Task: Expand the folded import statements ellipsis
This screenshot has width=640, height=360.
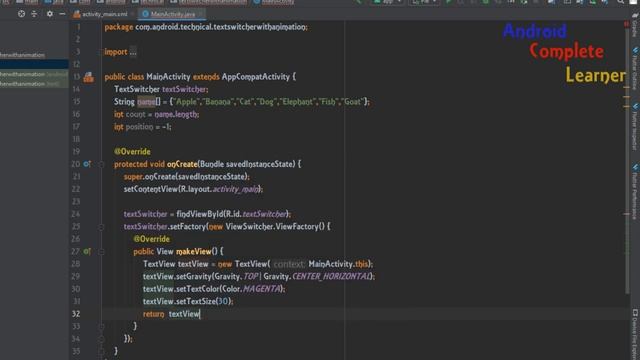Action: 133,52
